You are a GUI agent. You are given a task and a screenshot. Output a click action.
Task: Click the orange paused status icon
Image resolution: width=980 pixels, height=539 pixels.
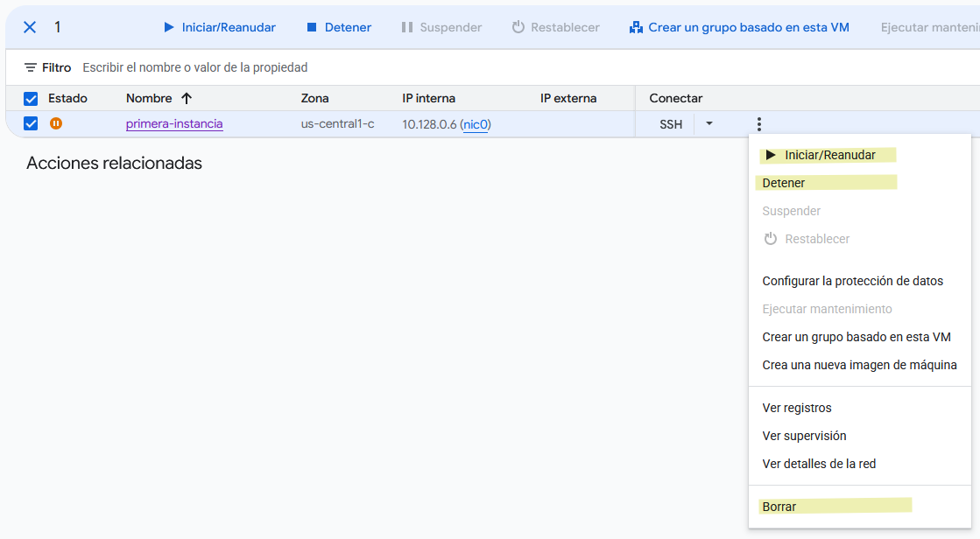point(56,124)
